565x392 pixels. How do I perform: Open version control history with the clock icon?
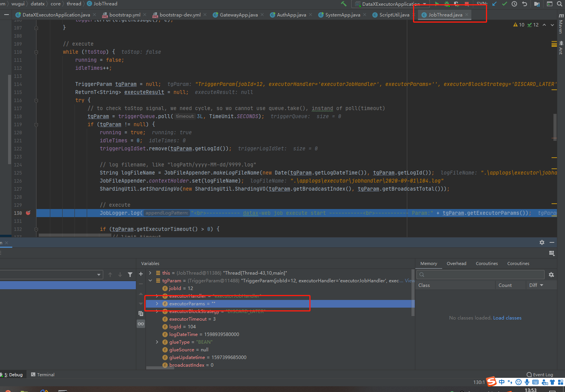514,4
